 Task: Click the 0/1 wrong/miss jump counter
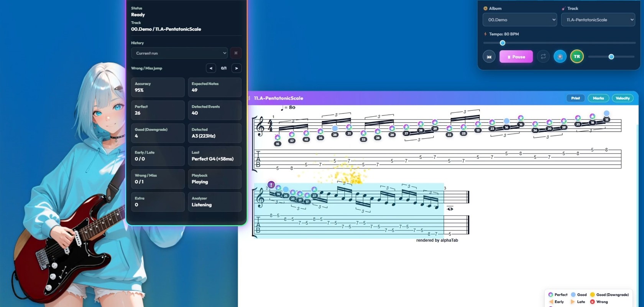pyautogui.click(x=223, y=68)
